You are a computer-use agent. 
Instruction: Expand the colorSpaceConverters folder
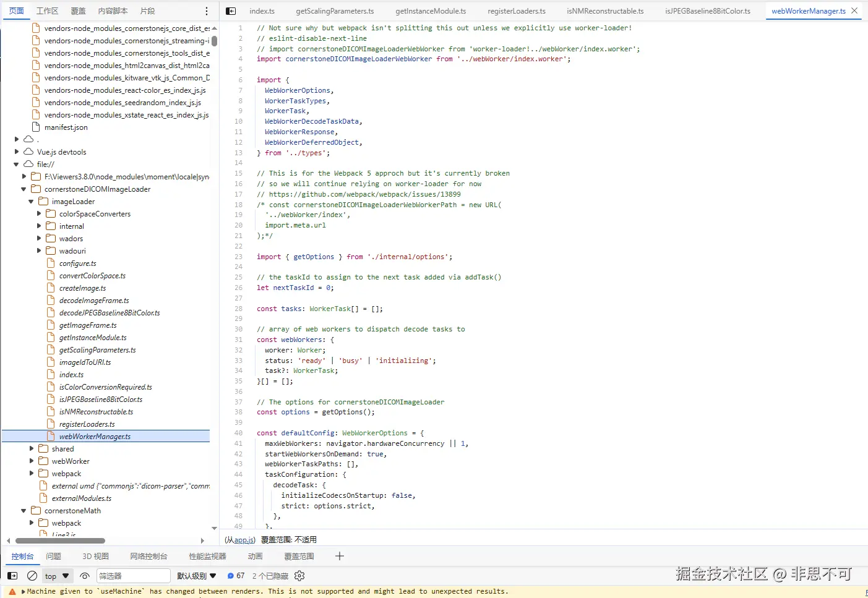39,214
